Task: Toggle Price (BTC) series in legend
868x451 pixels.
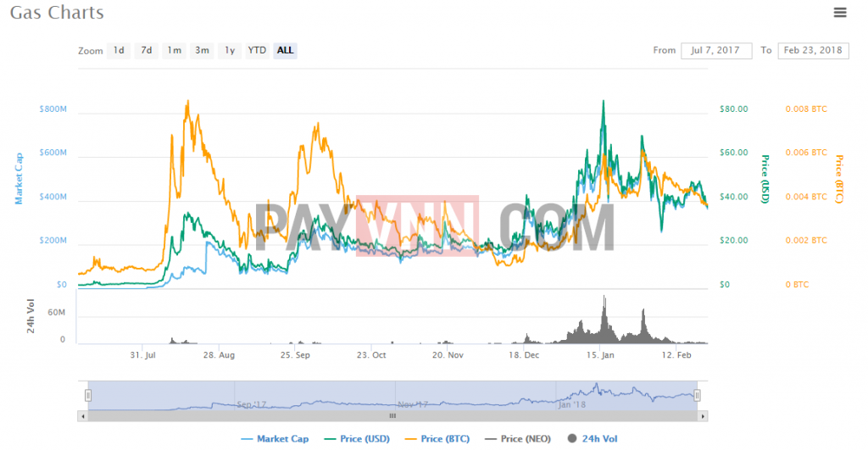Action: [x=437, y=439]
